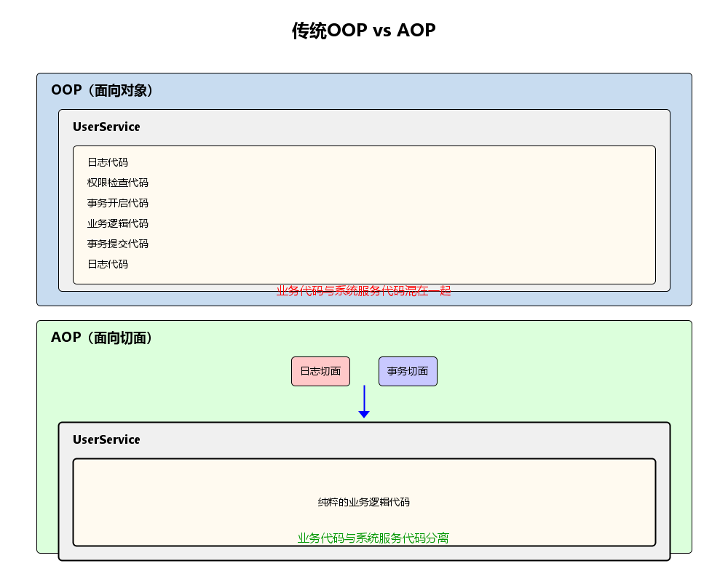Screen dimensions: 728x582
Task: Select the 权限检查代码 line
Action: click(118, 183)
